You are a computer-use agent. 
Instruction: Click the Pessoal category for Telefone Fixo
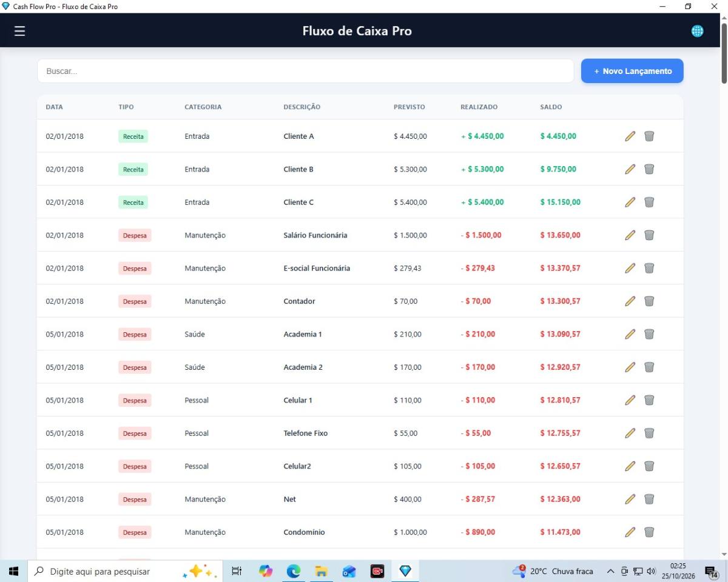pyautogui.click(x=197, y=433)
